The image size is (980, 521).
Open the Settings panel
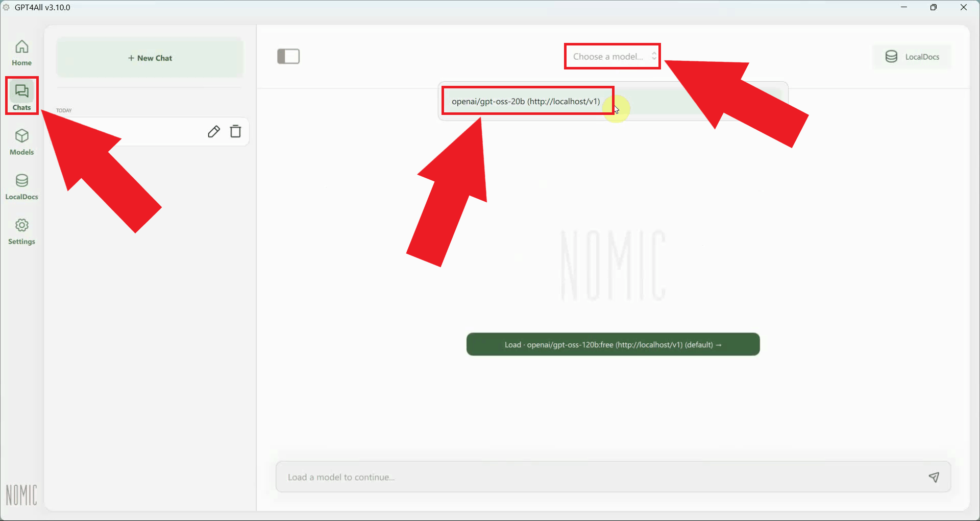pos(21,231)
